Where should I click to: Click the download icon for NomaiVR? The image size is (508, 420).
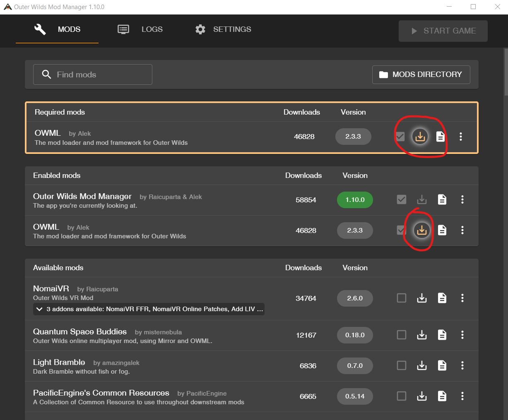[x=421, y=298]
